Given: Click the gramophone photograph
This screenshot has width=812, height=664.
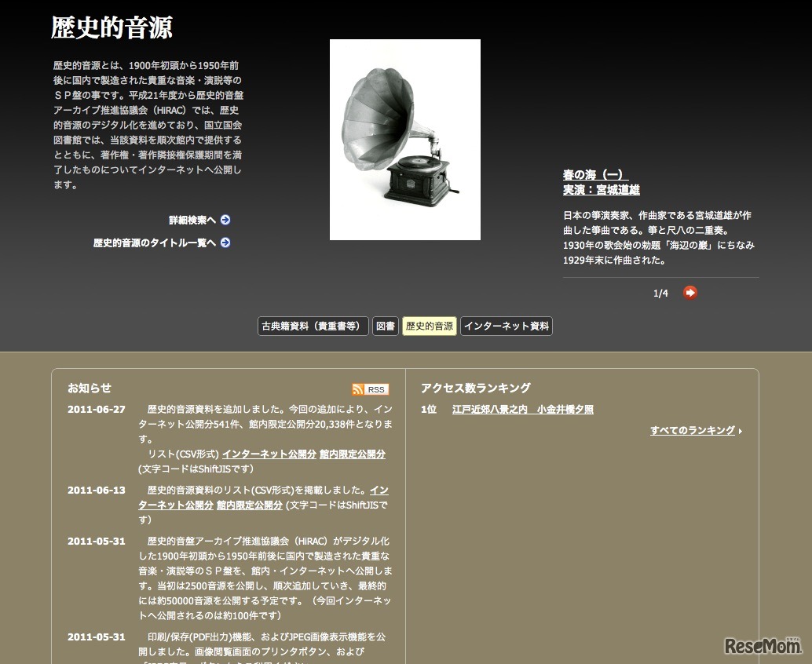Looking at the screenshot, I should pyautogui.click(x=404, y=139).
